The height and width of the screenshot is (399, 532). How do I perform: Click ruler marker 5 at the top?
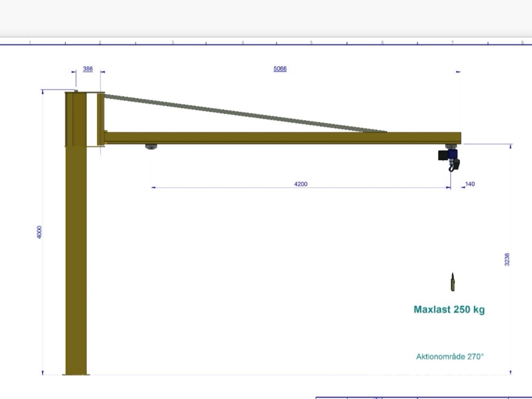pyautogui.click(x=312, y=43)
